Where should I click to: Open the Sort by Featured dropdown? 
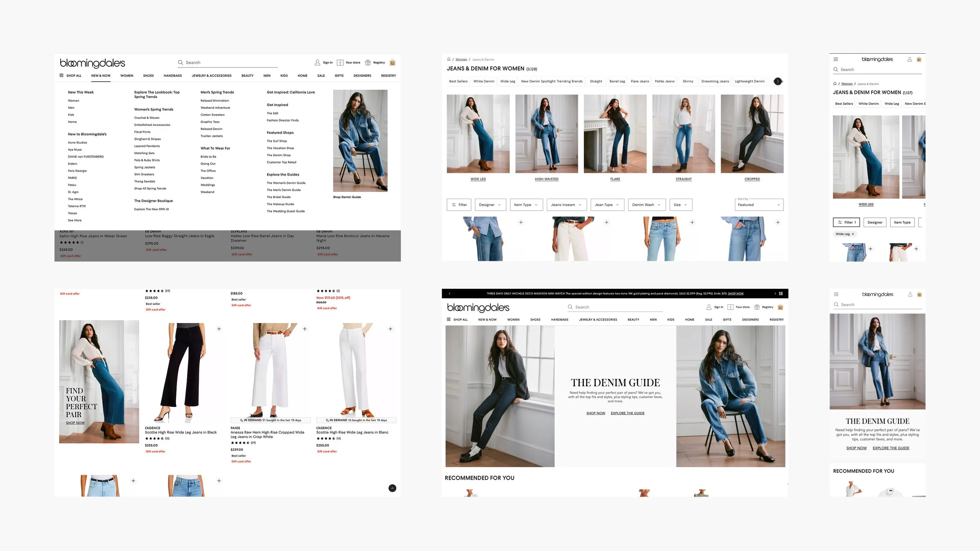tap(759, 205)
